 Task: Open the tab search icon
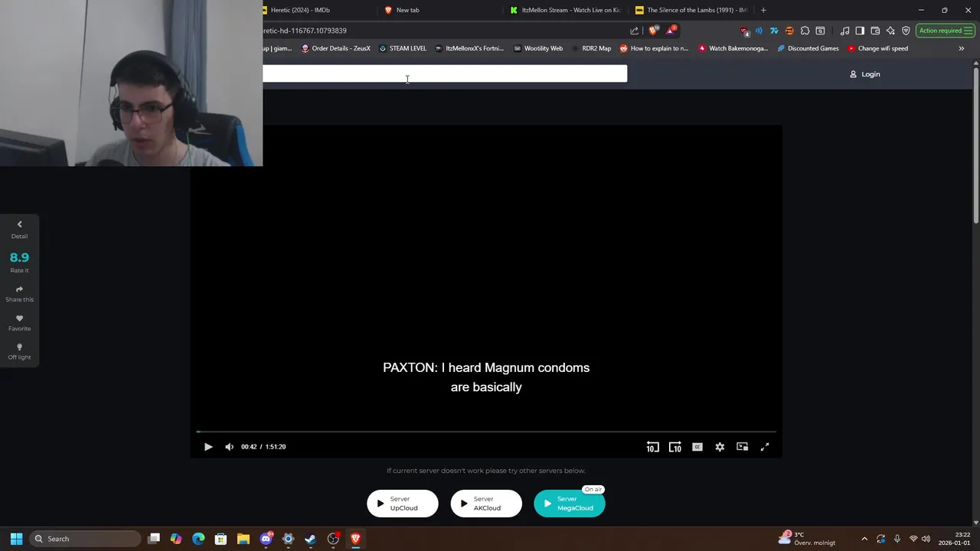[x=820, y=31]
